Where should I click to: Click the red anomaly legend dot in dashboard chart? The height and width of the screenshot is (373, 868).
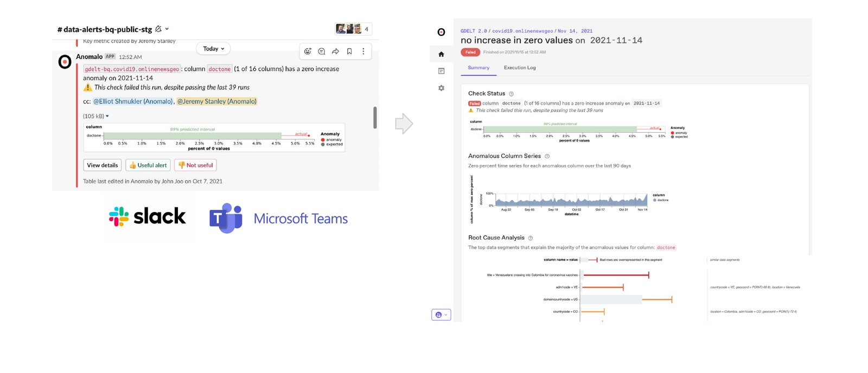tap(673, 133)
